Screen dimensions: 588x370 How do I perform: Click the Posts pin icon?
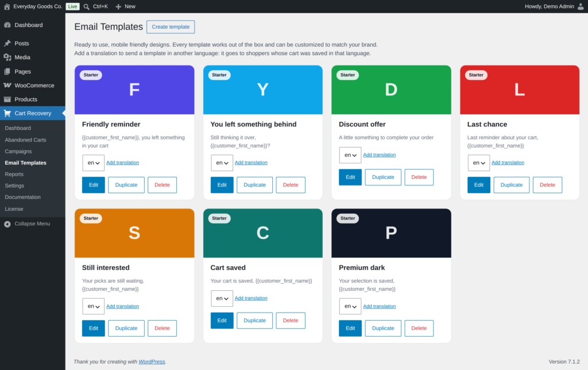pyautogui.click(x=7, y=43)
